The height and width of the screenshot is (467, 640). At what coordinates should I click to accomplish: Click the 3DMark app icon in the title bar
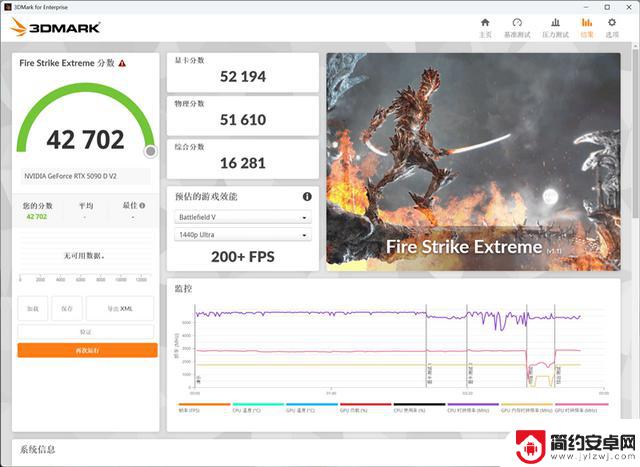pyautogui.click(x=7, y=7)
